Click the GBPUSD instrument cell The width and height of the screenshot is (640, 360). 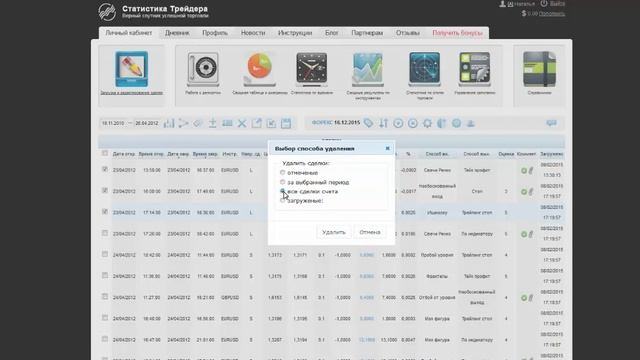(x=230, y=298)
